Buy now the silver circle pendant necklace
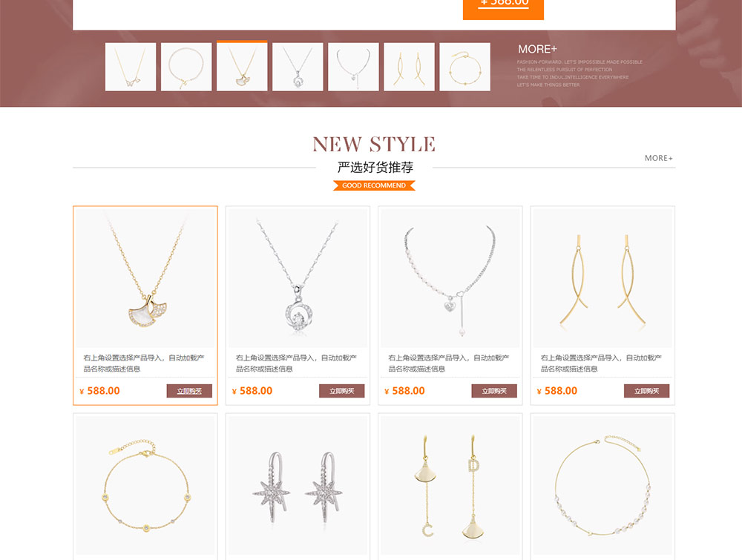742x560 pixels. click(341, 391)
